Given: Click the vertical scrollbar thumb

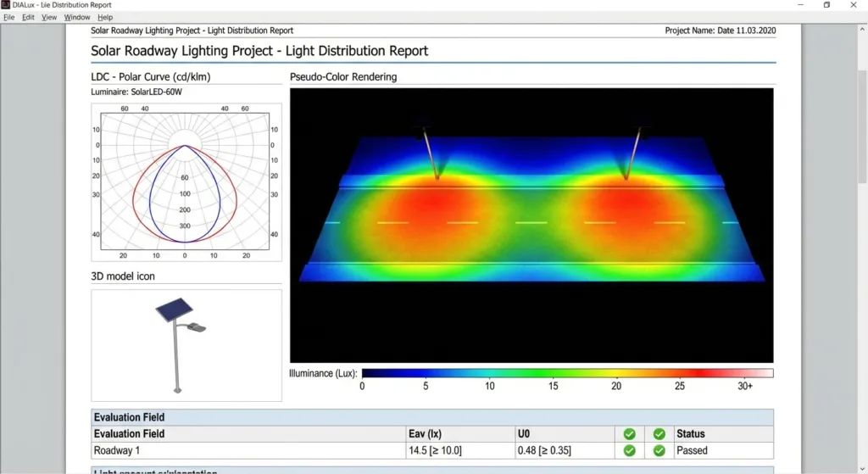Looking at the screenshot, I should [862, 127].
